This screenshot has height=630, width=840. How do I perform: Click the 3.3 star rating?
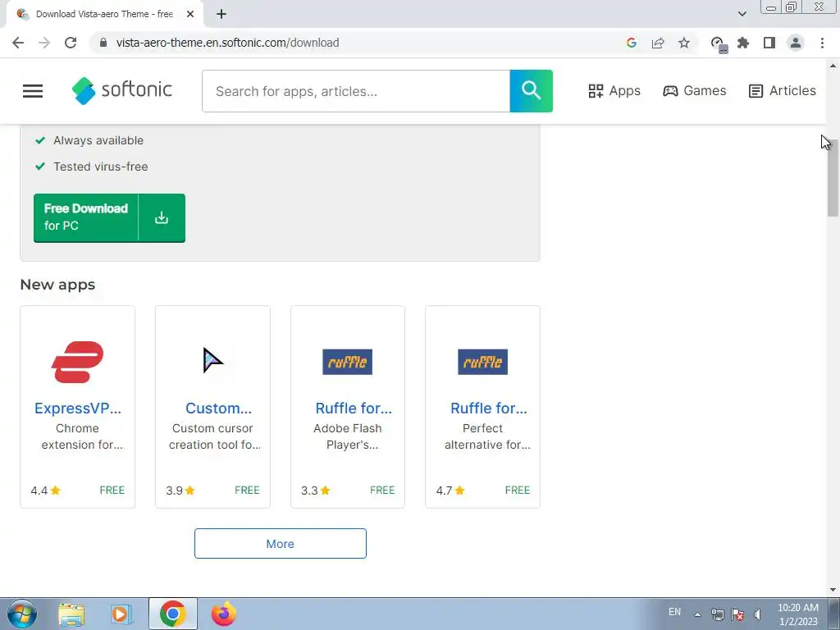tap(316, 491)
